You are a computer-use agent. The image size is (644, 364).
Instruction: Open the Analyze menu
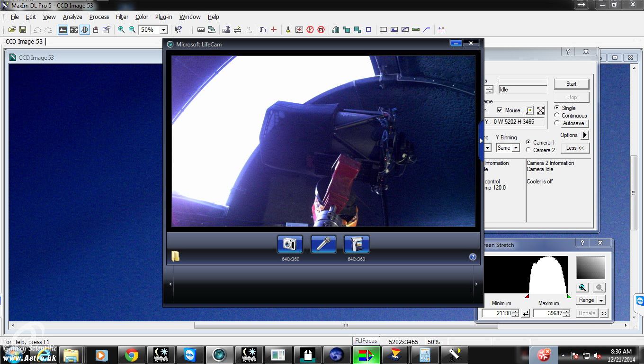[72, 17]
